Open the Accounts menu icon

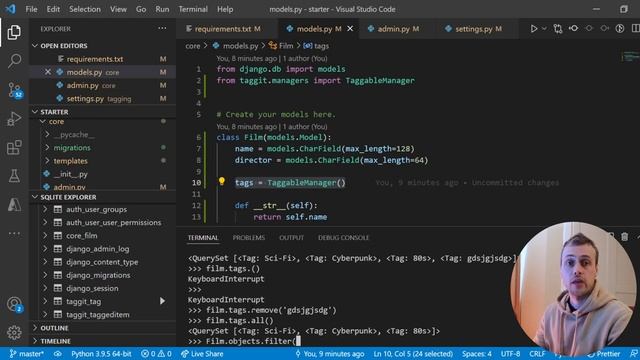[x=15, y=304]
